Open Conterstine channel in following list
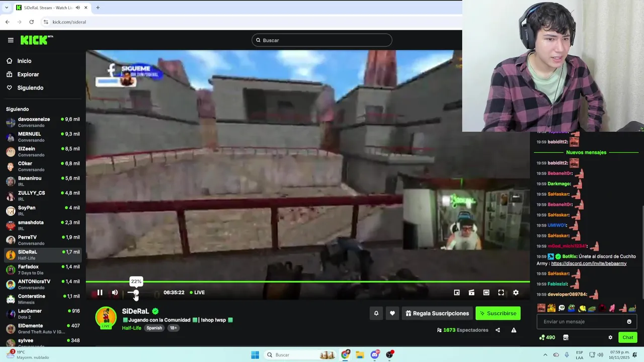644x362 pixels. (x=43, y=299)
